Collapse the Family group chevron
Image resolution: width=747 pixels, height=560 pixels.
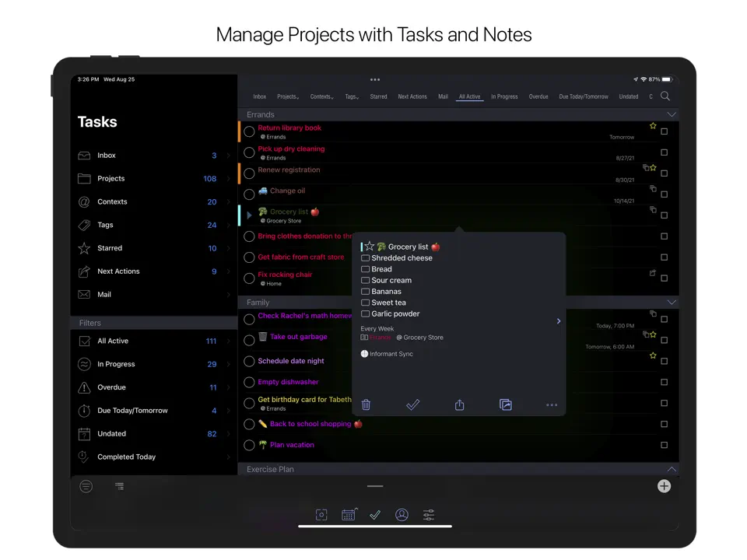[672, 303]
